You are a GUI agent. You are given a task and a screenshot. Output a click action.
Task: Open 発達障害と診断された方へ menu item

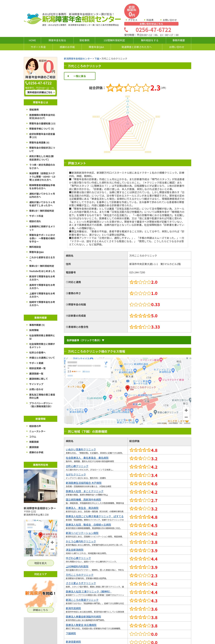tap(136, 47)
